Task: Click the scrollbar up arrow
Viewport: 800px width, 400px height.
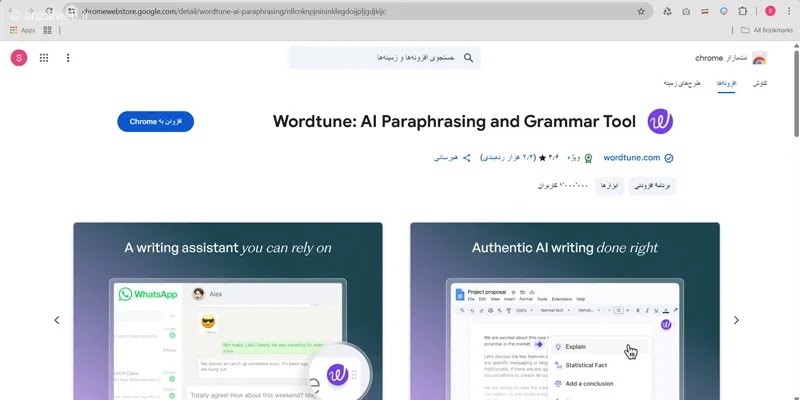Action: click(x=796, y=46)
